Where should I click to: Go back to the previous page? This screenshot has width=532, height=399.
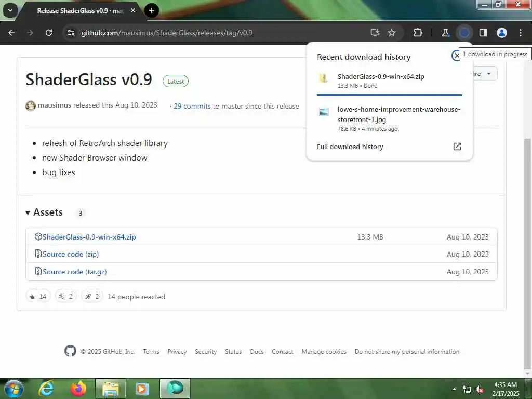point(11,33)
